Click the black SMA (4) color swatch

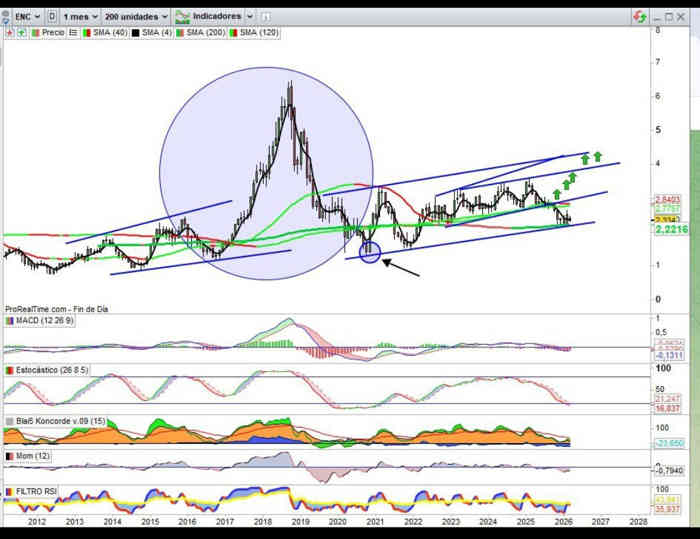133,33
